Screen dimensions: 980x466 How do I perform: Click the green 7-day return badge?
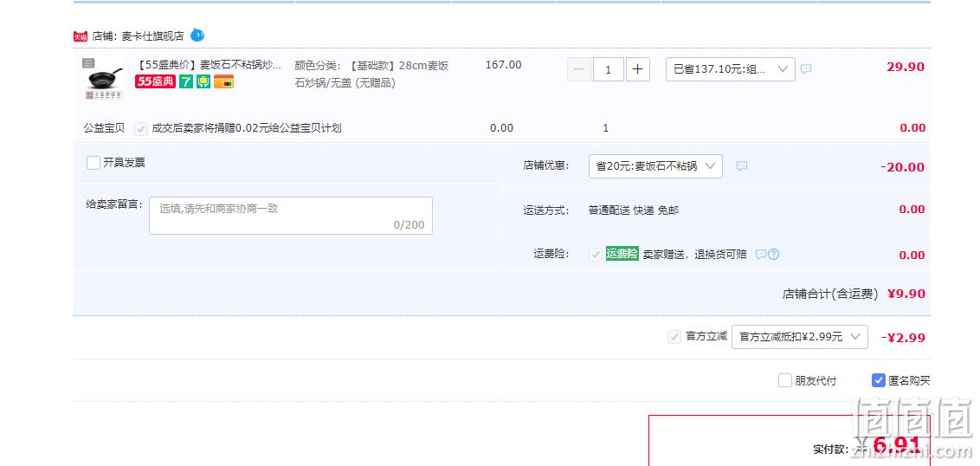pyautogui.click(x=185, y=81)
